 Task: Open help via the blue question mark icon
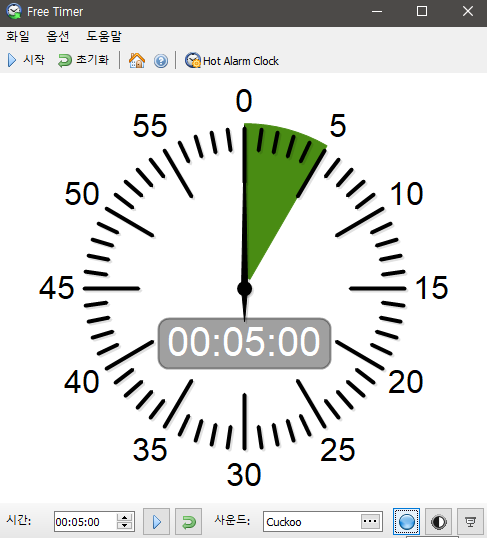click(x=161, y=61)
